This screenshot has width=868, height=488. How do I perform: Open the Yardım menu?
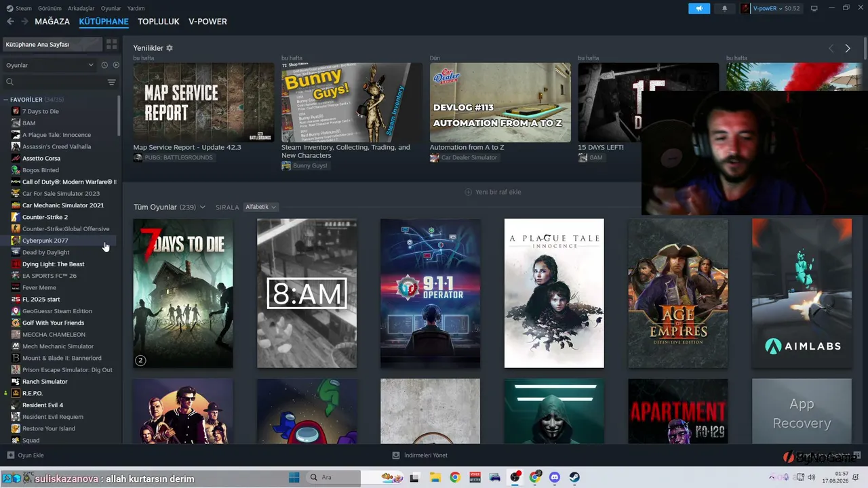(136, 8)
